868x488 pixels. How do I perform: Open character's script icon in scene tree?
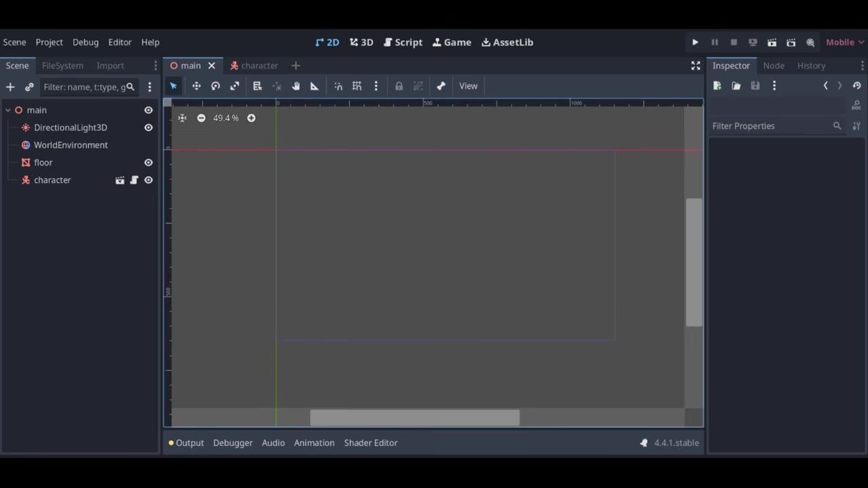pos(134,180)
